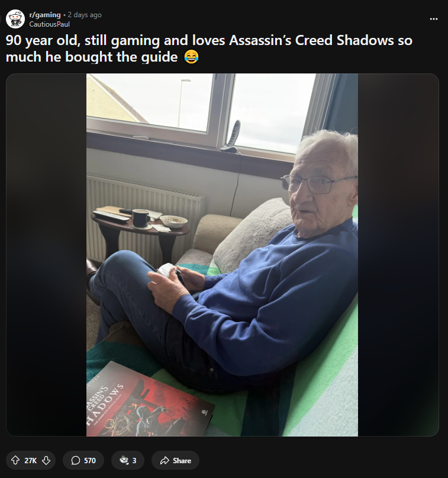Open the r/gaming subreddit avatar
The image size is (448, 478).
[15, 19]
